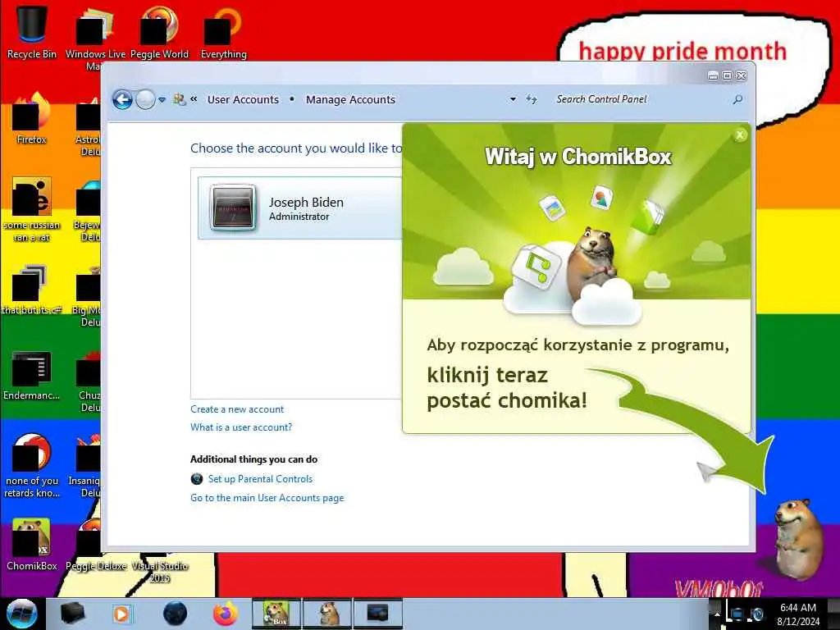
Task: Switch to the Control Panel taskbar button
Action: 377,614
